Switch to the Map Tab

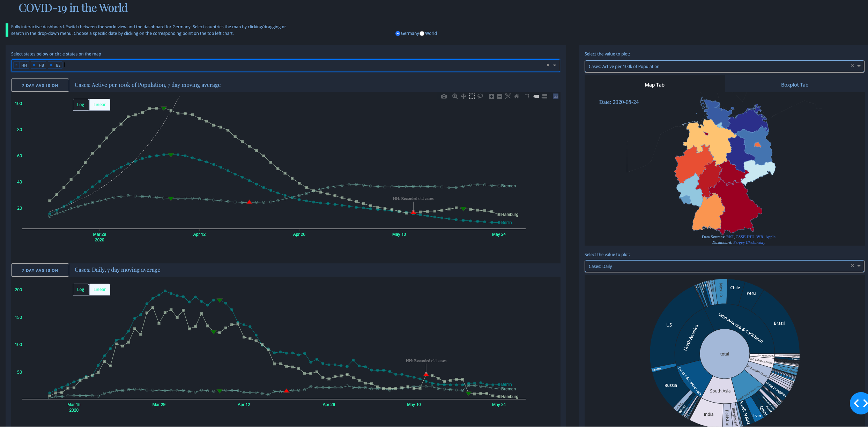tap(654, 85)
